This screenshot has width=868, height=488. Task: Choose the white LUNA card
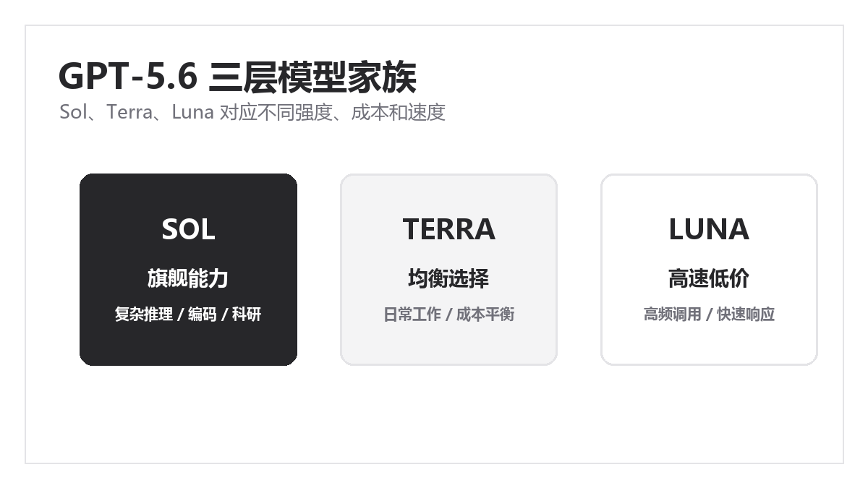pyautogui.click(x=709, y=270)
